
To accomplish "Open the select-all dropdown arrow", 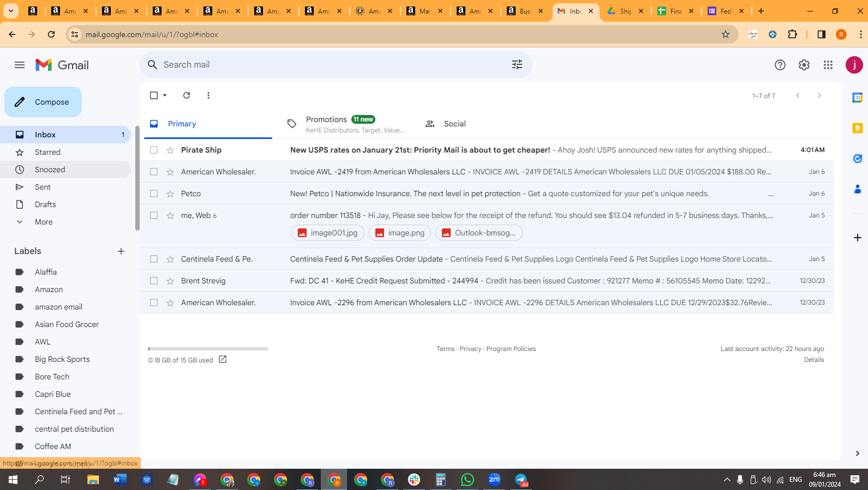I will pyautogui.click(x=165, y=95).
